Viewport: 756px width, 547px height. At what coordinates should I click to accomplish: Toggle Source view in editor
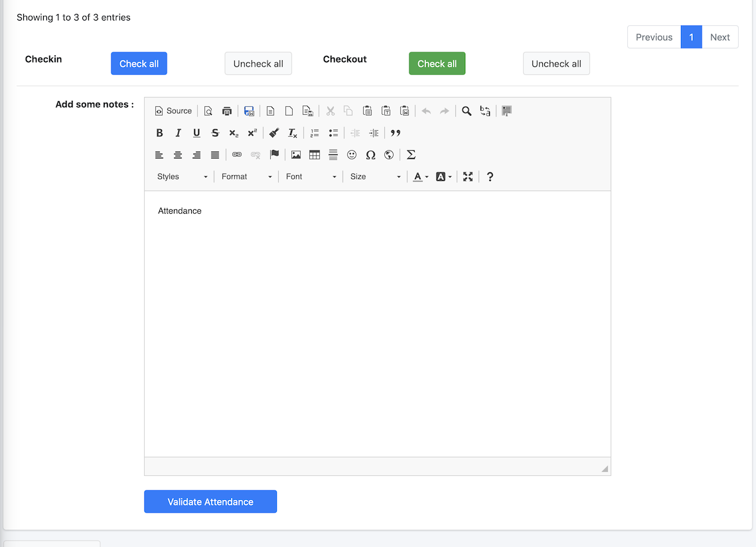pos(173,111)
